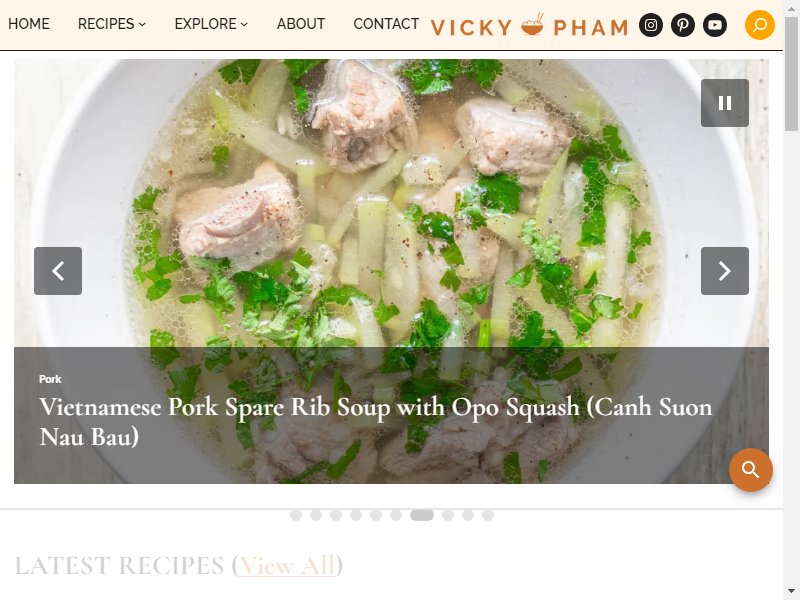800x600 pixels.
Task: Expand the Explore dropdown menu
Action: click(211, 24)
